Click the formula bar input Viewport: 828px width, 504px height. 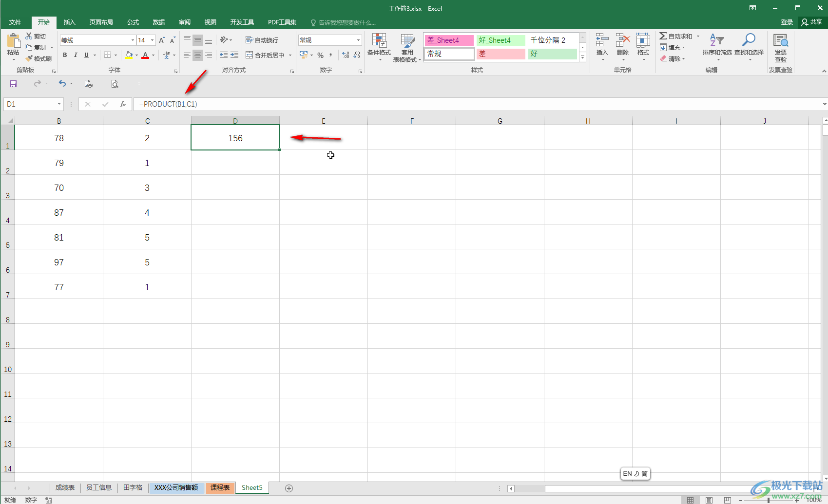(478, 104)
